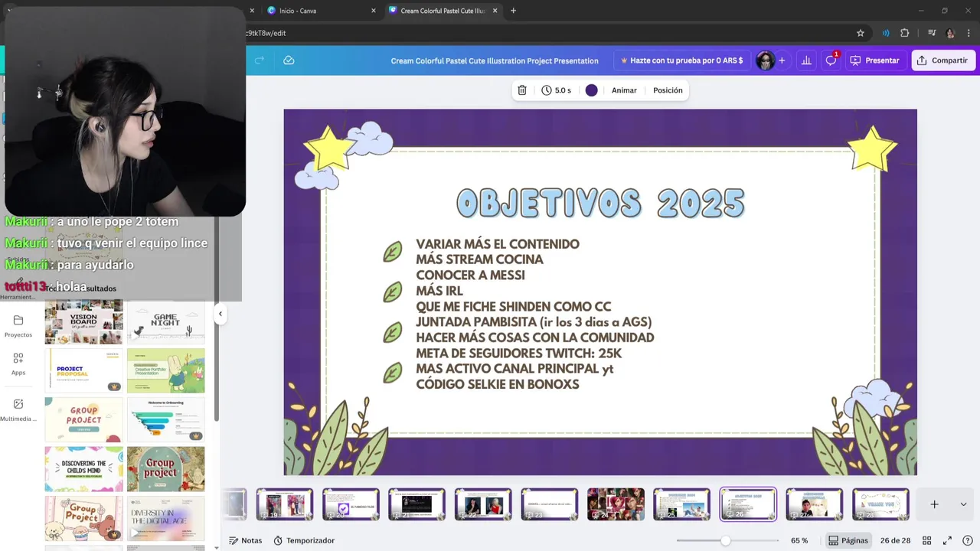This screenshot has height=551, width=980.
Task: Open the 5.0 s page duration setting
Action: [557, 90]
